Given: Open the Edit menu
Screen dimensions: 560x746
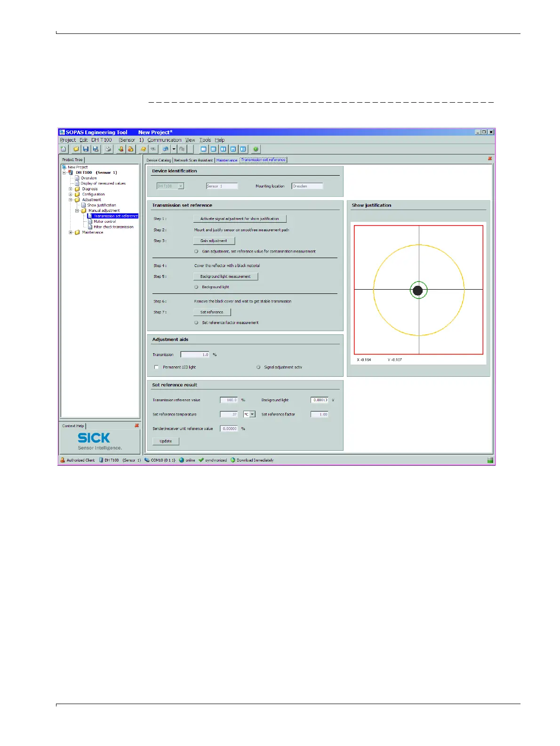Looking at the screenshot, I should pyautogui.click(x=83, y=140).
